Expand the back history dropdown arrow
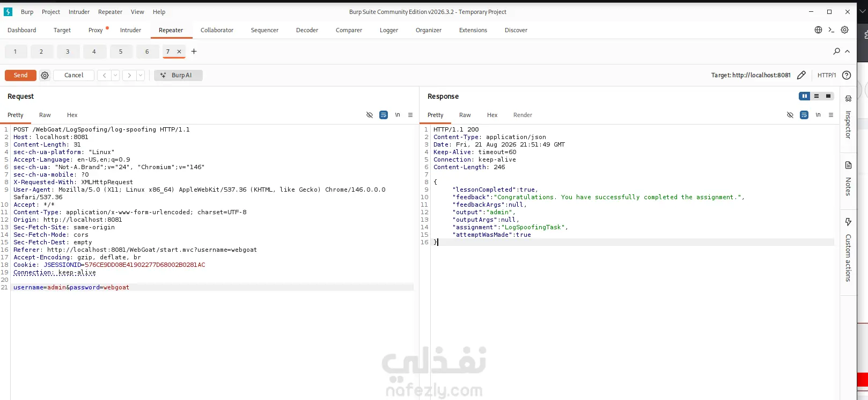This screenshot has width=868, height=400. click(x=115, y=75)
